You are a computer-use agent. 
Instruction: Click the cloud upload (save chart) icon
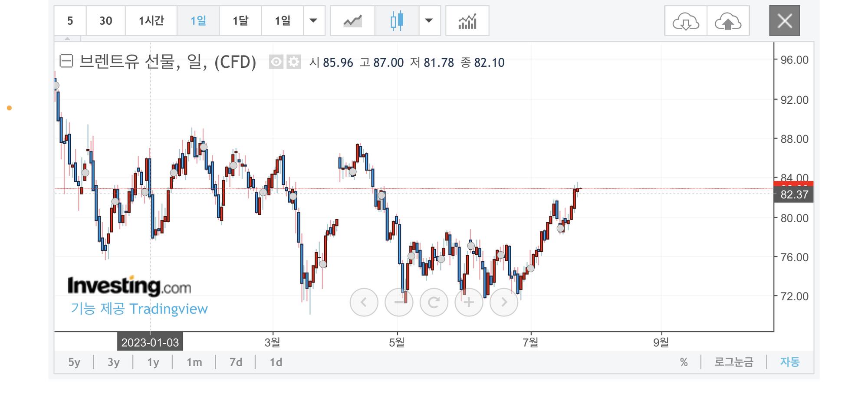click(x=728, y=21)
